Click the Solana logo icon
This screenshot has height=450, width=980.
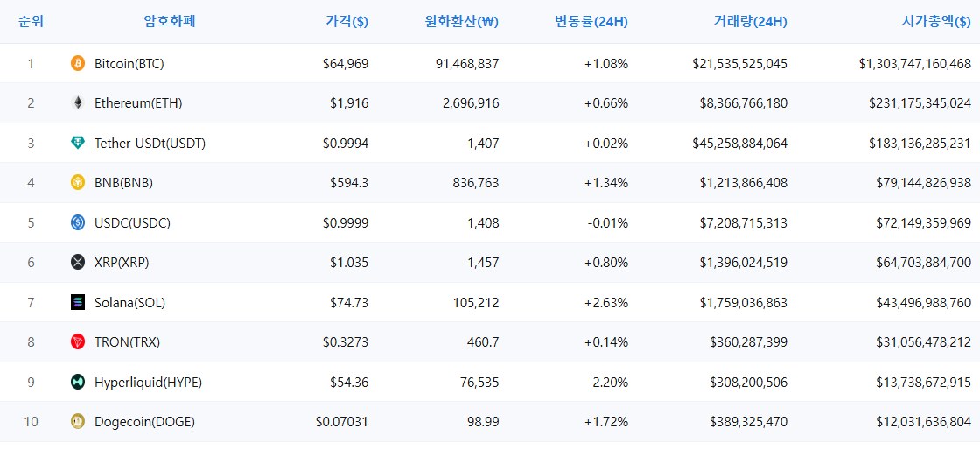pos(78,303)
